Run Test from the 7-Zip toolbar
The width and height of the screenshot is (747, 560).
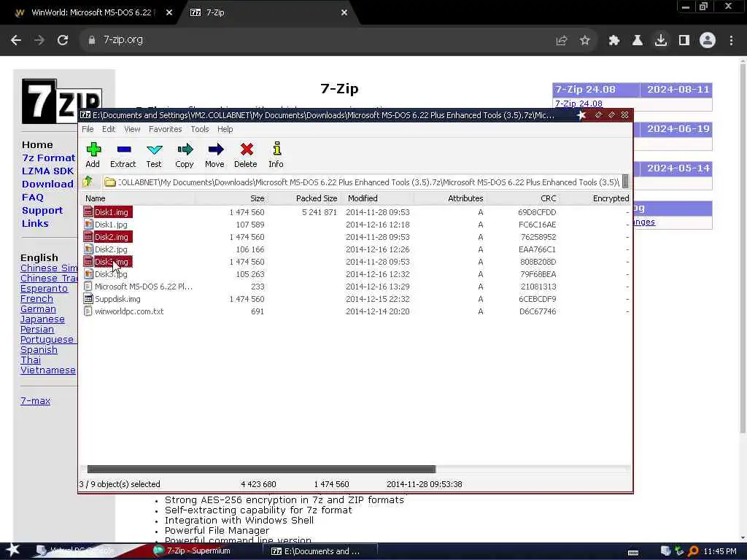[x=154, y=155]
